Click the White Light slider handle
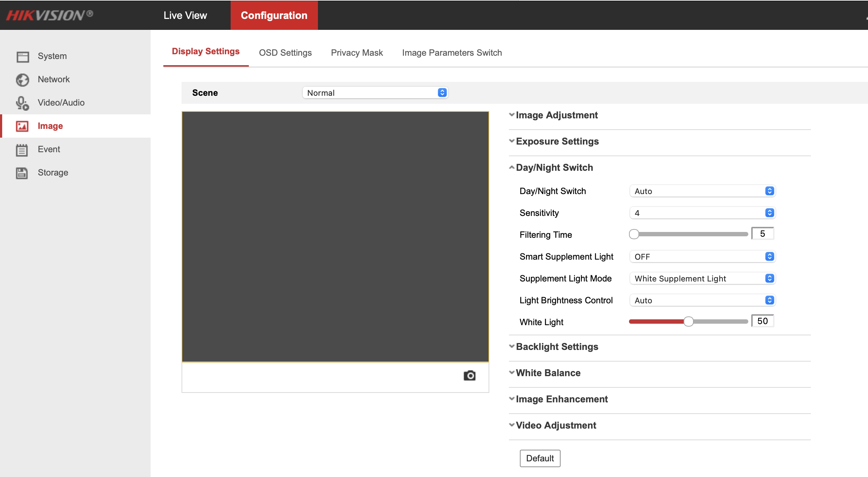 tap(688, 322)
